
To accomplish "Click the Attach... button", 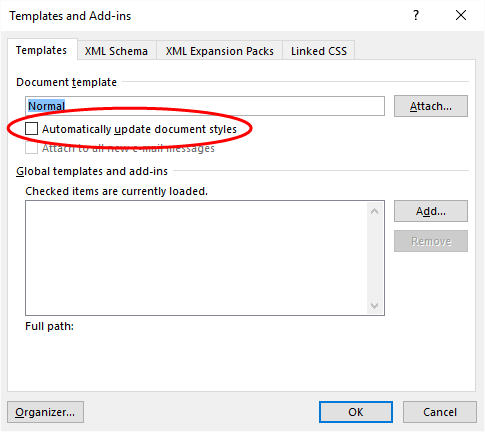I will pyautogui.click(x=431, y=106).
